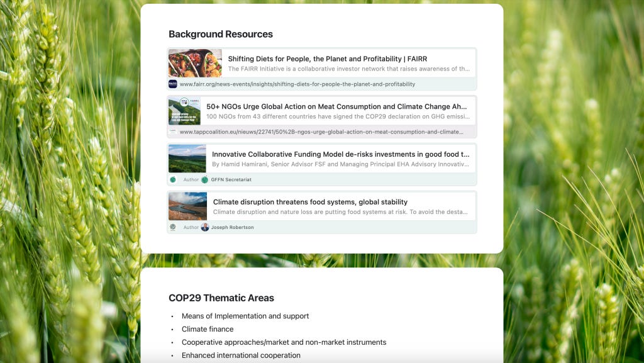Viewport: 644px width, 363px height.
Task: Click 'Climate disruption and nature loss' description
Action: point(340,212)
